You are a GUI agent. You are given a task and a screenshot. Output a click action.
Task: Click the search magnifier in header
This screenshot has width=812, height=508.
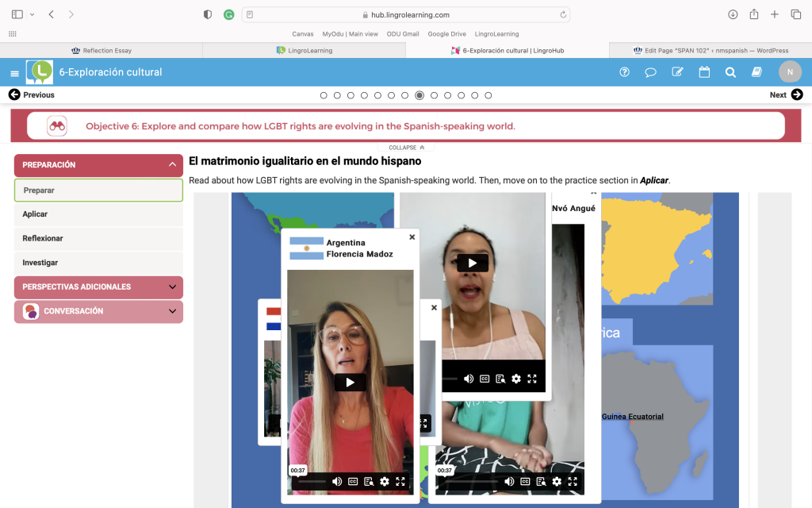pyautogui.click(x=730, y=72)
